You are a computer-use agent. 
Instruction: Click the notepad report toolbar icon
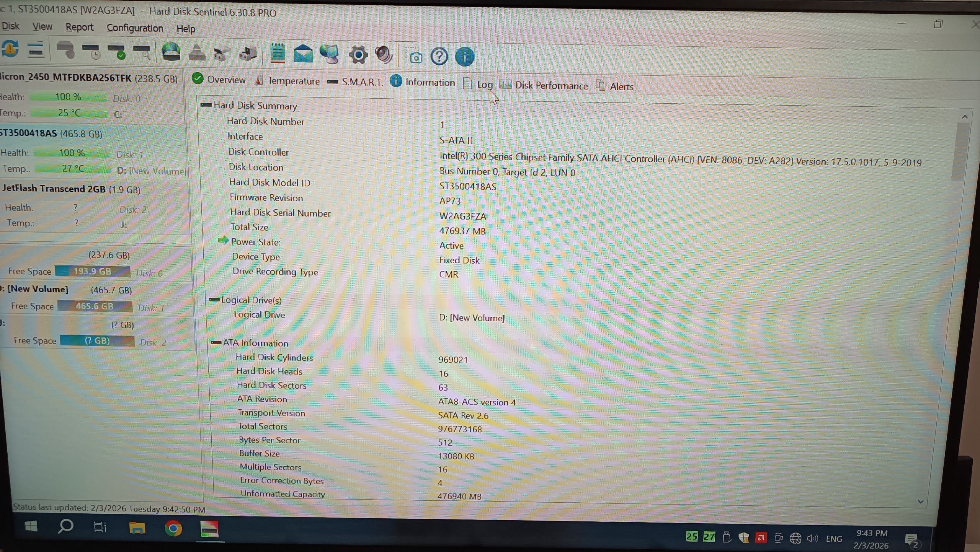278,53
